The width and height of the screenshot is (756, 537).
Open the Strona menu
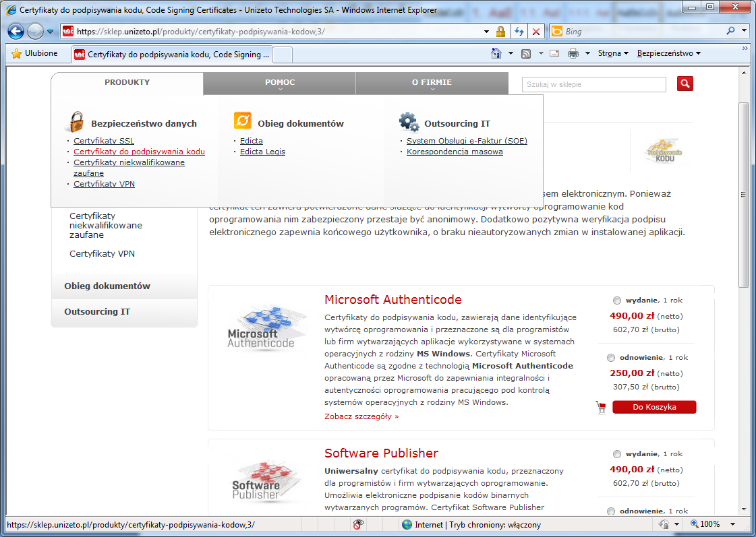(x=613, y=53)
